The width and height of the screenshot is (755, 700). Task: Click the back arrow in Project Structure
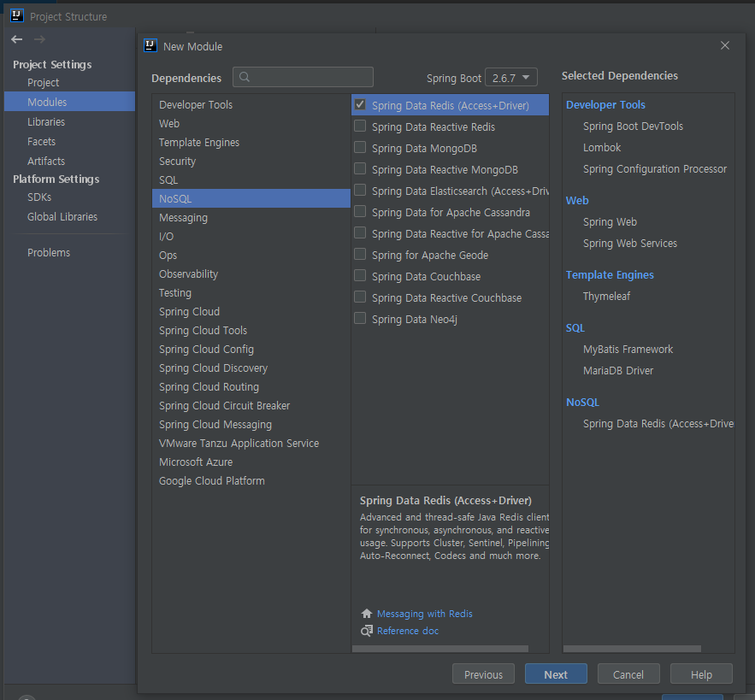pos(17,39)
